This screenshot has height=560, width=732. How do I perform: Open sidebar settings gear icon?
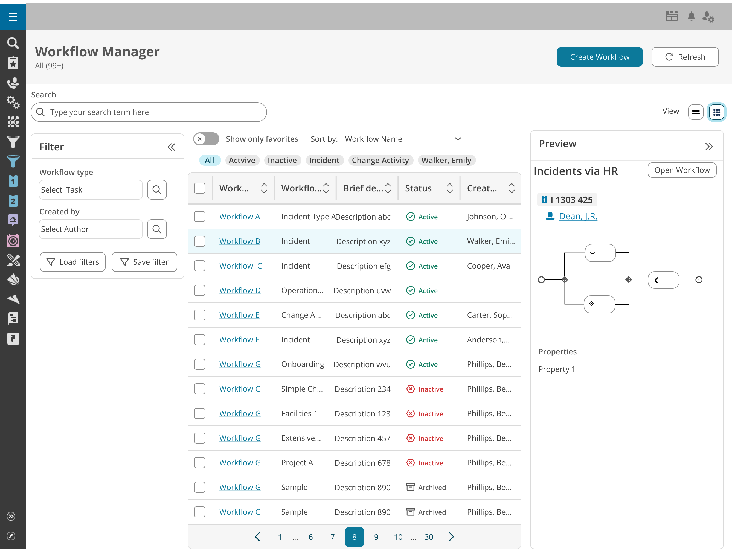(x=13, y=102)
